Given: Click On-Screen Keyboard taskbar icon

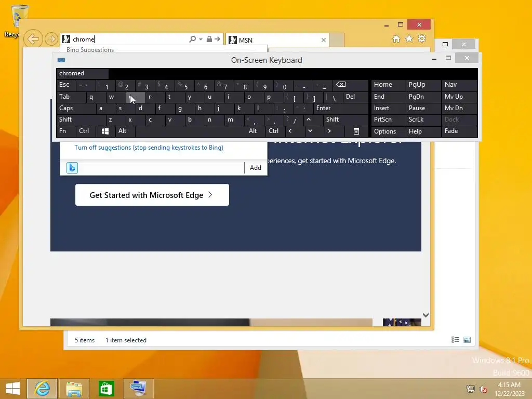Looking at the screenshot, I should 138,388.
